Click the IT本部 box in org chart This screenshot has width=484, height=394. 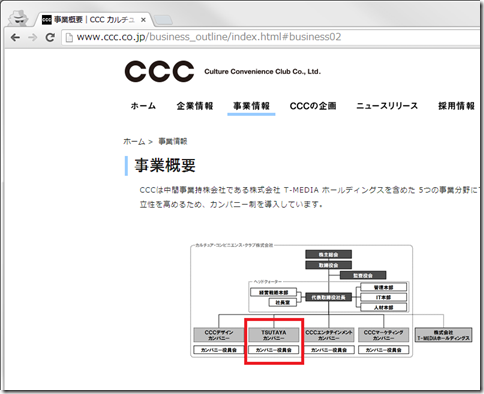point(384,297)
